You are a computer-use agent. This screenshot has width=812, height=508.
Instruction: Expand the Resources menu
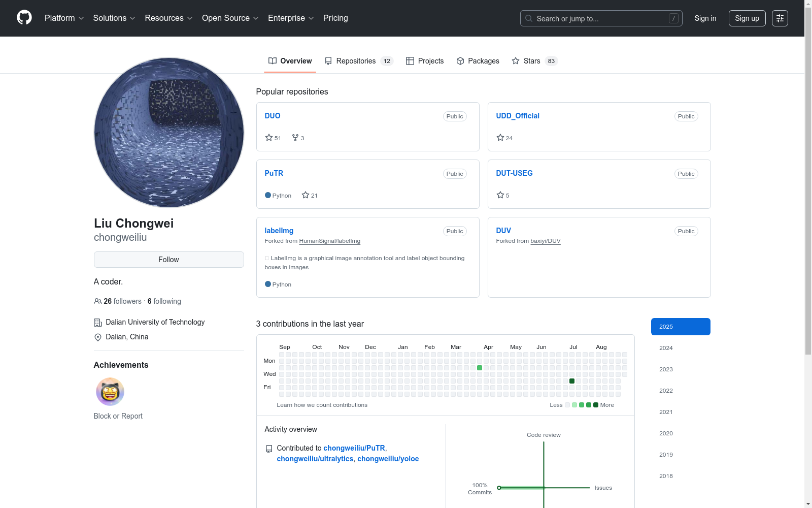169,18
